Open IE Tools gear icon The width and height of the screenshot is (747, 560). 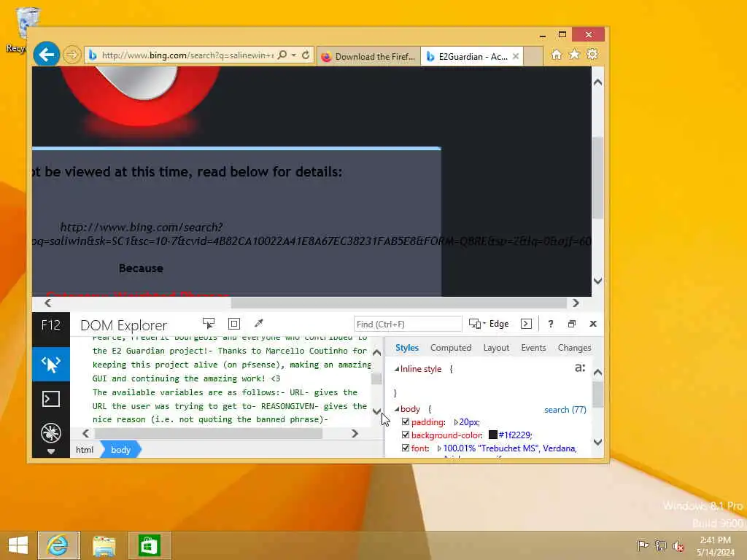click(x=592, y=55)
